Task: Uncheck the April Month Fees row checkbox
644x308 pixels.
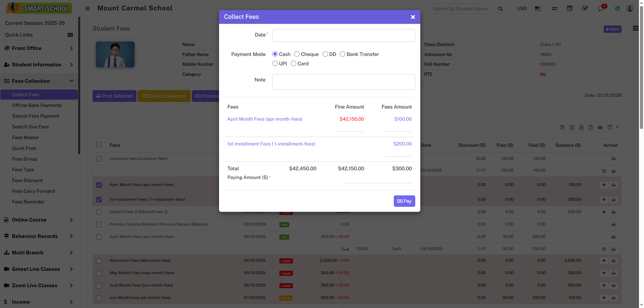Action: (99, 185)
